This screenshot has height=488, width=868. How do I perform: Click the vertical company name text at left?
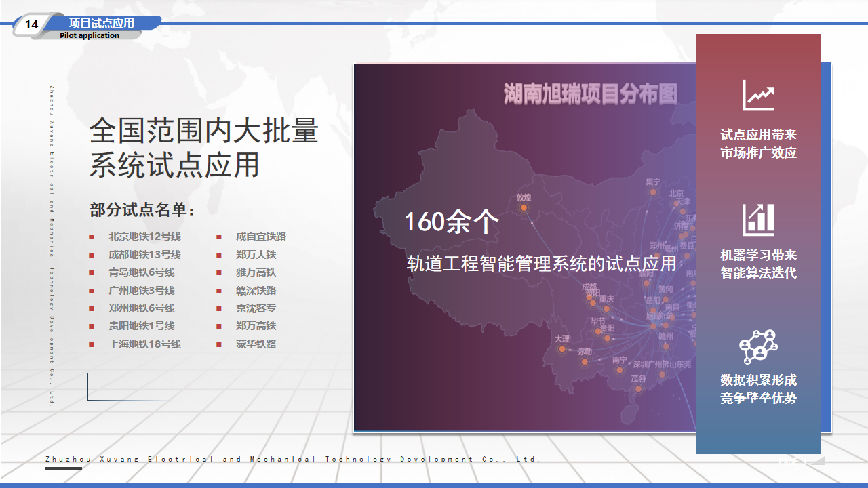click(52, 245)
